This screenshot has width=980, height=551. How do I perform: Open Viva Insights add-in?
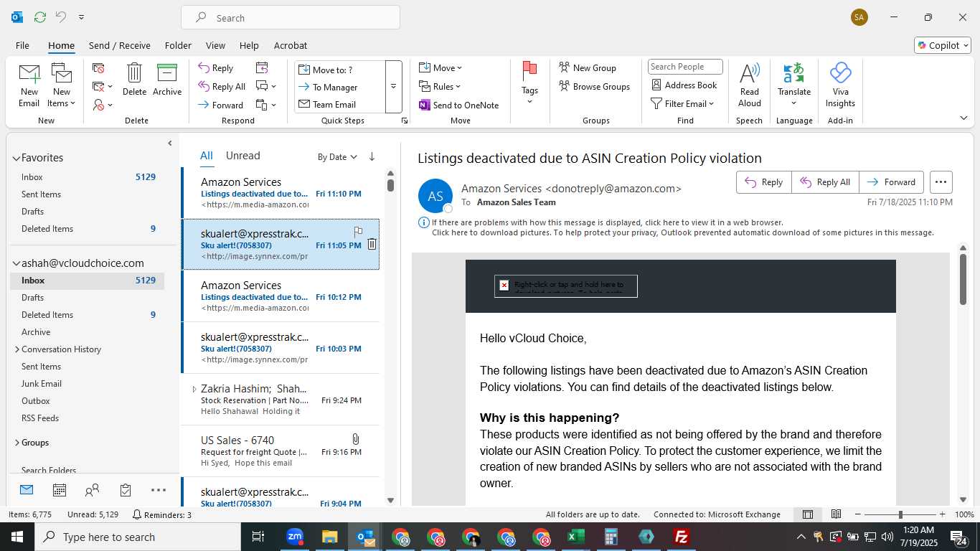pyautogui.click(x=840, y=85)
